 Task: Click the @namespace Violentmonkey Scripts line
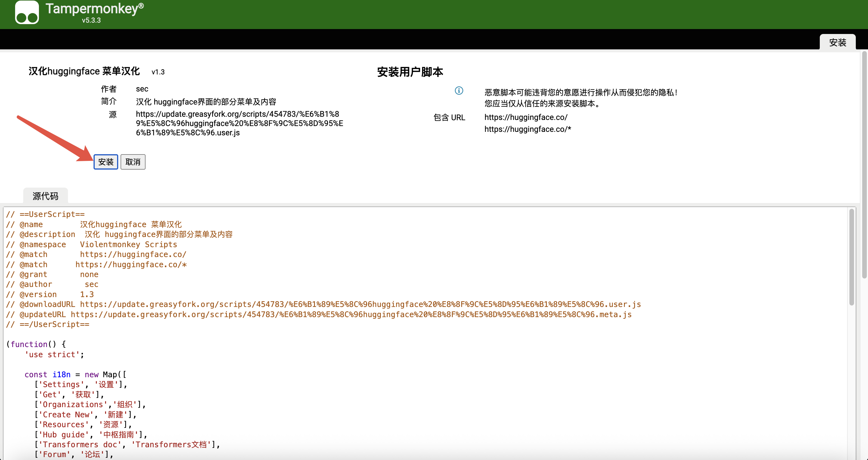tap(92, 245)
